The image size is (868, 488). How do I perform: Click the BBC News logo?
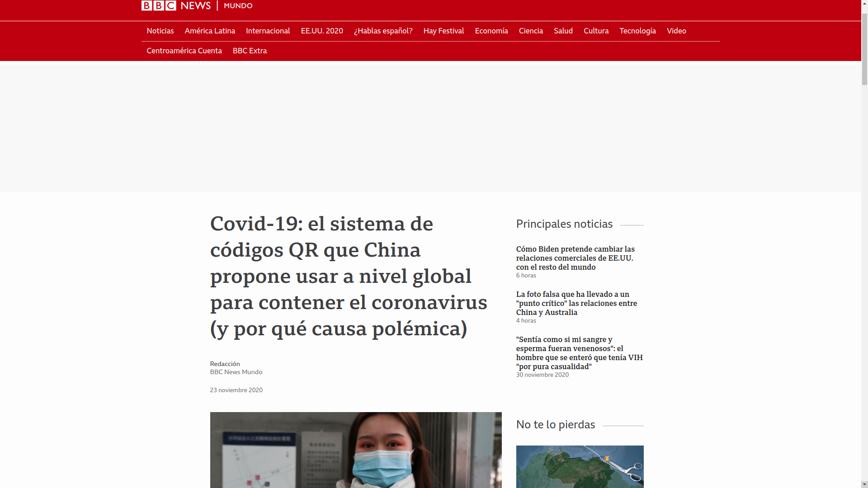tap(176, 5)
